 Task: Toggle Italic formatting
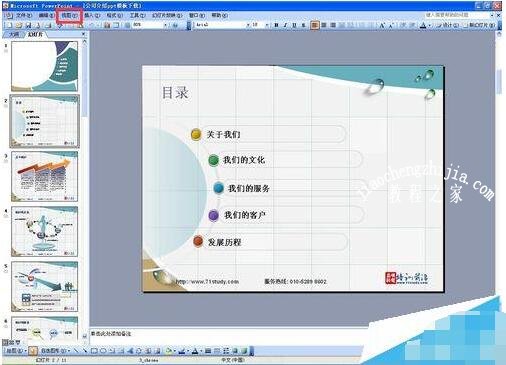point(285,25)
